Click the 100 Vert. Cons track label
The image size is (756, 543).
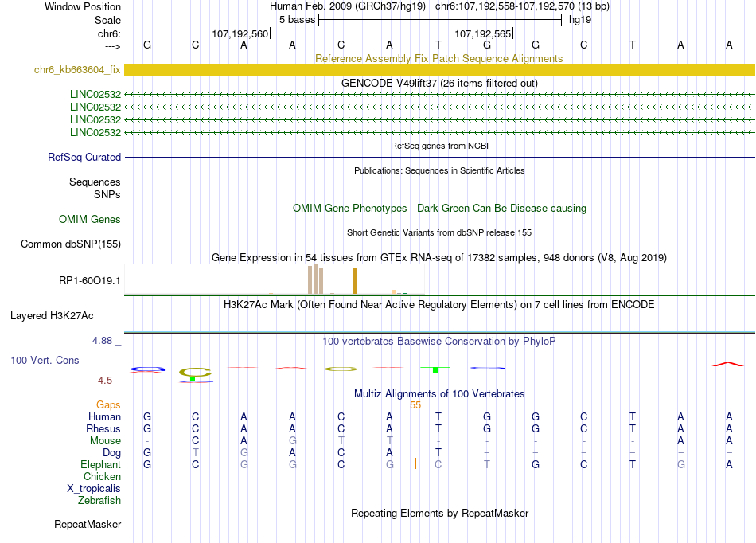45,360
